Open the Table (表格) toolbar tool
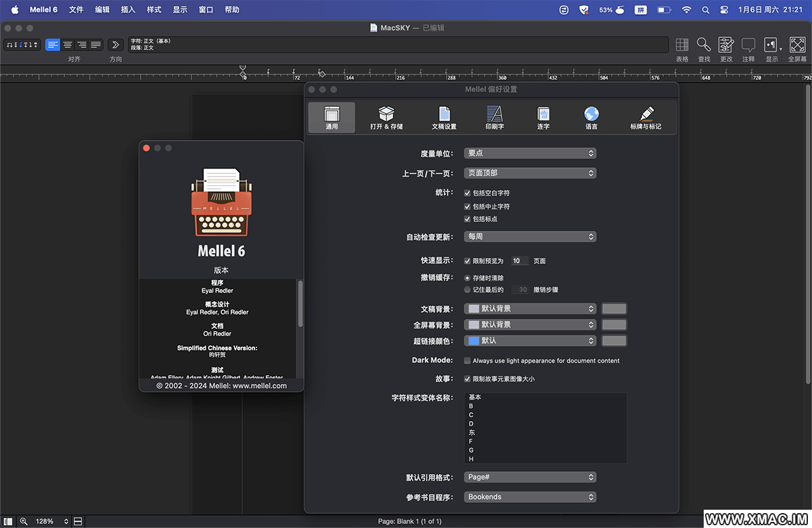Viewport: 812px width, 528px height. [x=682, y=45]
